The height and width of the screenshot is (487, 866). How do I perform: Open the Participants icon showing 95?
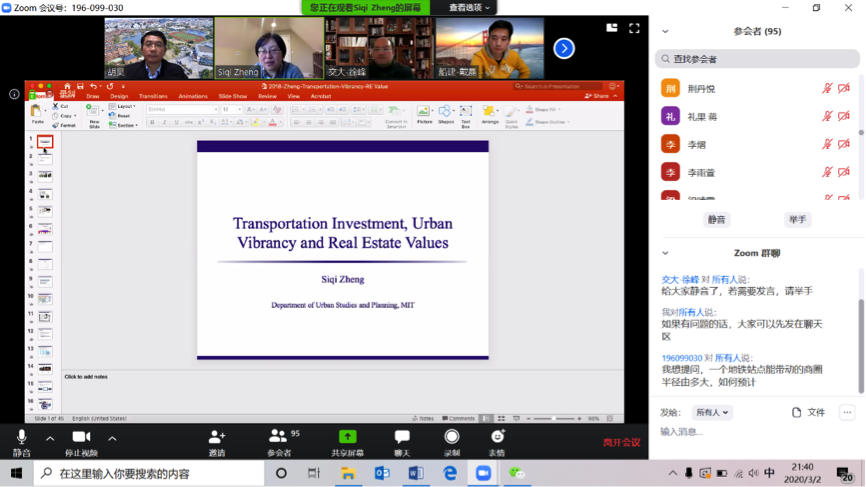pos(279,438)
